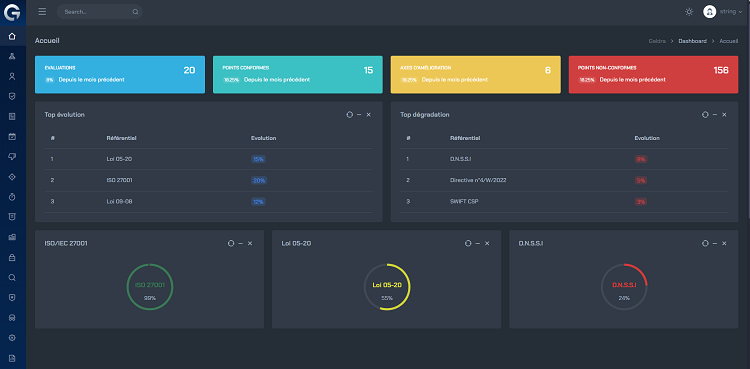The width and height of the screenshot is (750, 369).
Task: Click the search magnifier in search box
Action: [135, 12]
